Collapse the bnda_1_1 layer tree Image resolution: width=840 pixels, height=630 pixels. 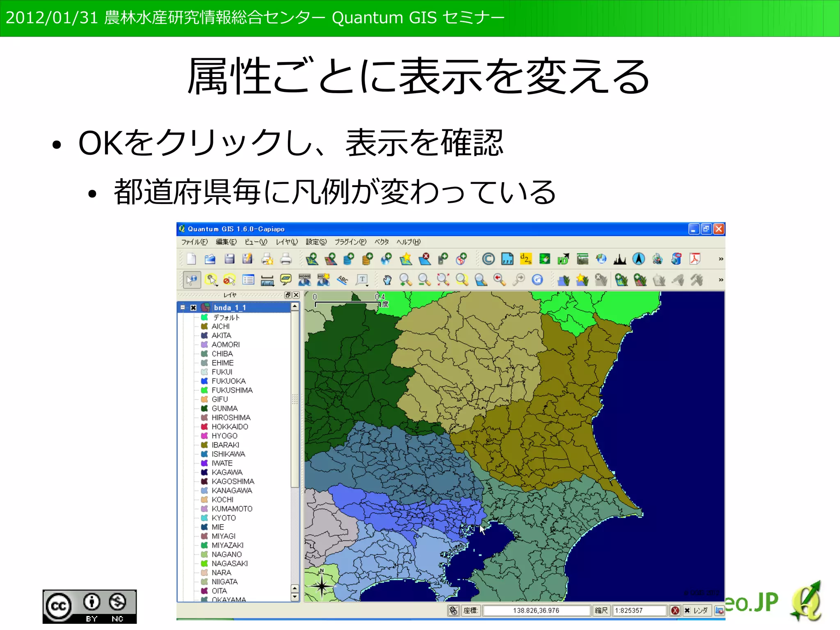pos(183,307)
